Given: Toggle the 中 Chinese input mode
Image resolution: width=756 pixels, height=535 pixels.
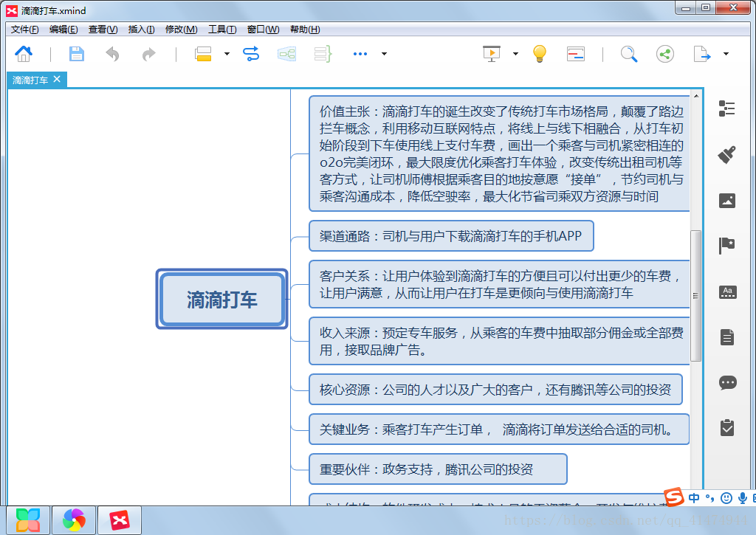Looking at the screenshot, I should click(x=694, y=498).
